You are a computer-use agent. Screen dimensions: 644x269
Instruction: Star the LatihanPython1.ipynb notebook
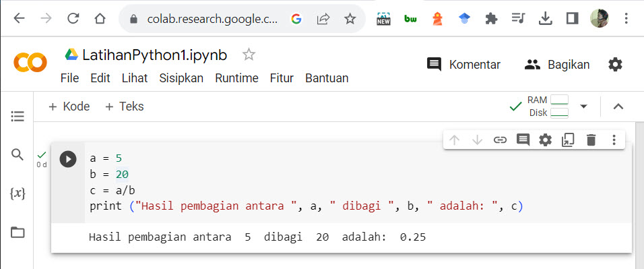click(x=249, y=55)
